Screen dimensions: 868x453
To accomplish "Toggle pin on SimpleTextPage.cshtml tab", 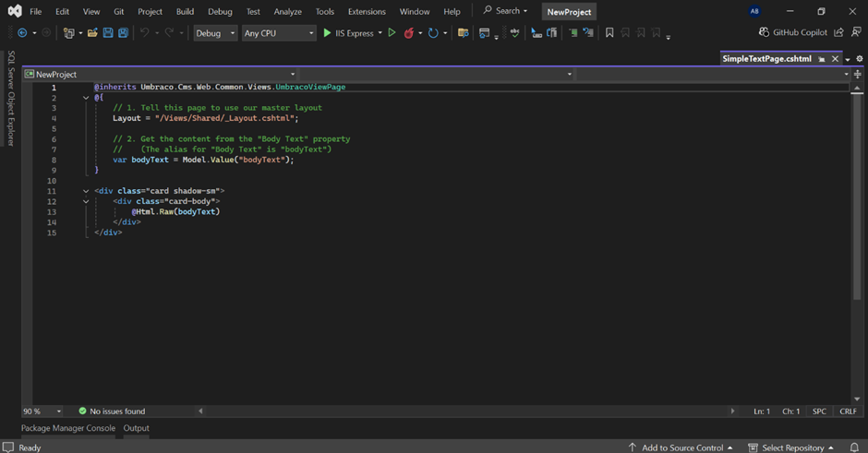I will pos(822,59).
